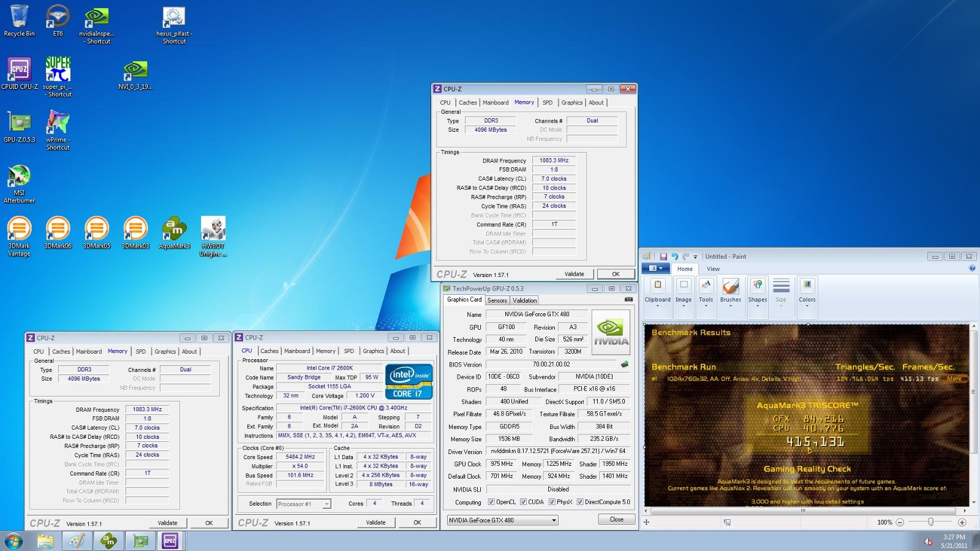Click Undo icon in Paint toolbar

pyautogui.click(x=674, y=256)
